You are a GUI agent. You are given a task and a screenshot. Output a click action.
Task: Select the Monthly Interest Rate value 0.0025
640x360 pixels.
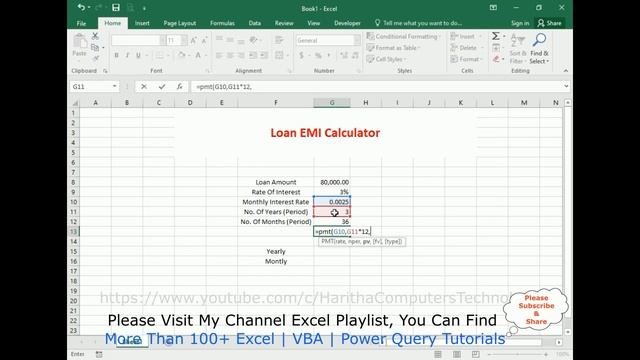click(332, 202)
